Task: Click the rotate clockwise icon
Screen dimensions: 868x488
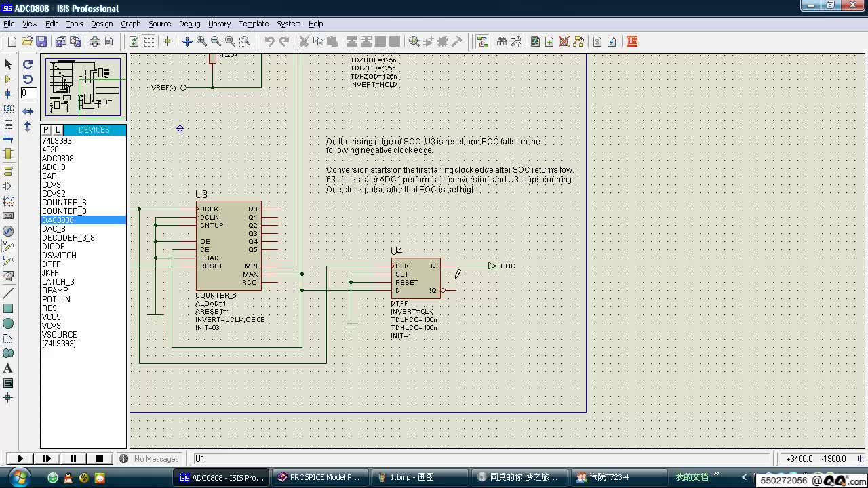Action: pyautogui.click(x=28, y=64)
